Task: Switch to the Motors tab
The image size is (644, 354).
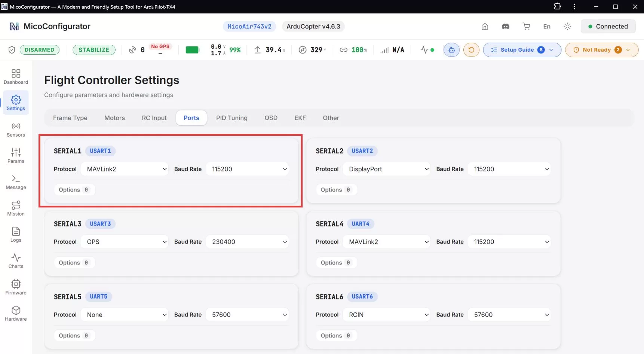Action: pos(114,118)
